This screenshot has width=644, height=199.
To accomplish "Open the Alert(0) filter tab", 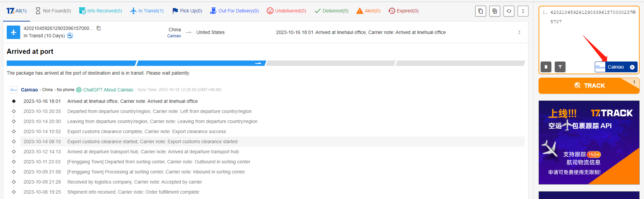I will pos(368,11).
